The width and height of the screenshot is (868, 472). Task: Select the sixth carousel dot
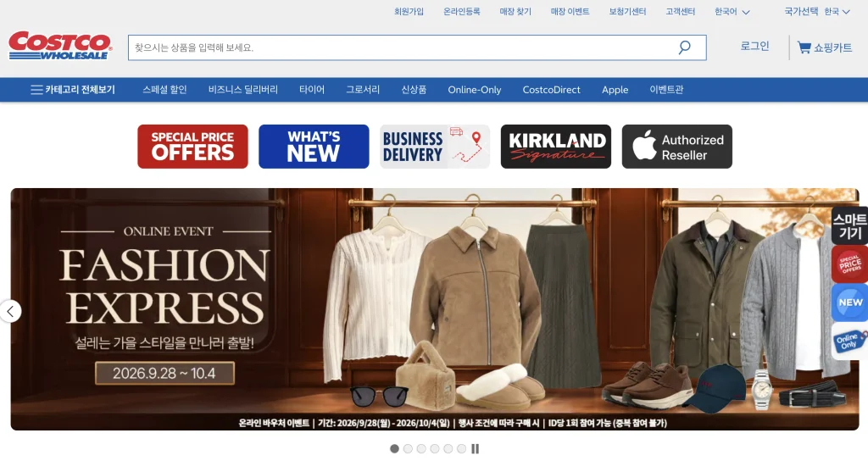[462, 449]
